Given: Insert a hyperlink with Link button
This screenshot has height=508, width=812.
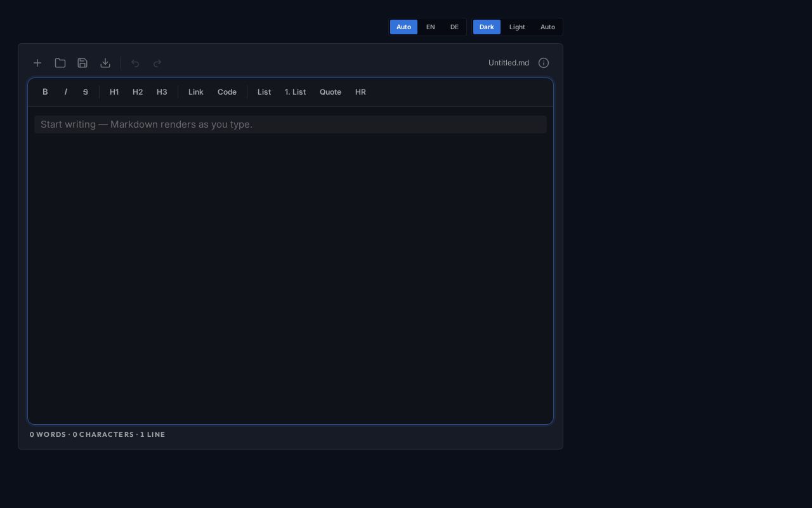Looking at the screenshot, I should 195,92.
